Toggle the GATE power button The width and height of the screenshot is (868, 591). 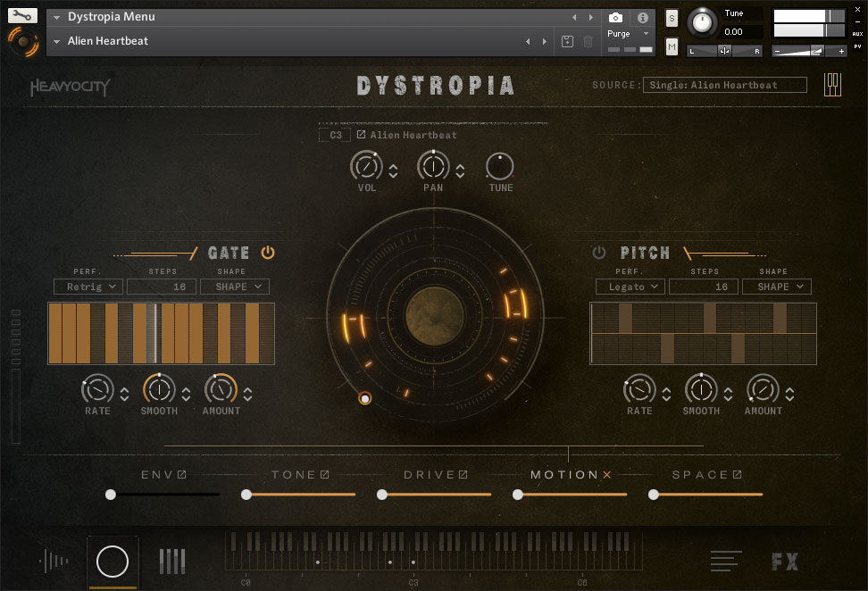pos(268,253)
